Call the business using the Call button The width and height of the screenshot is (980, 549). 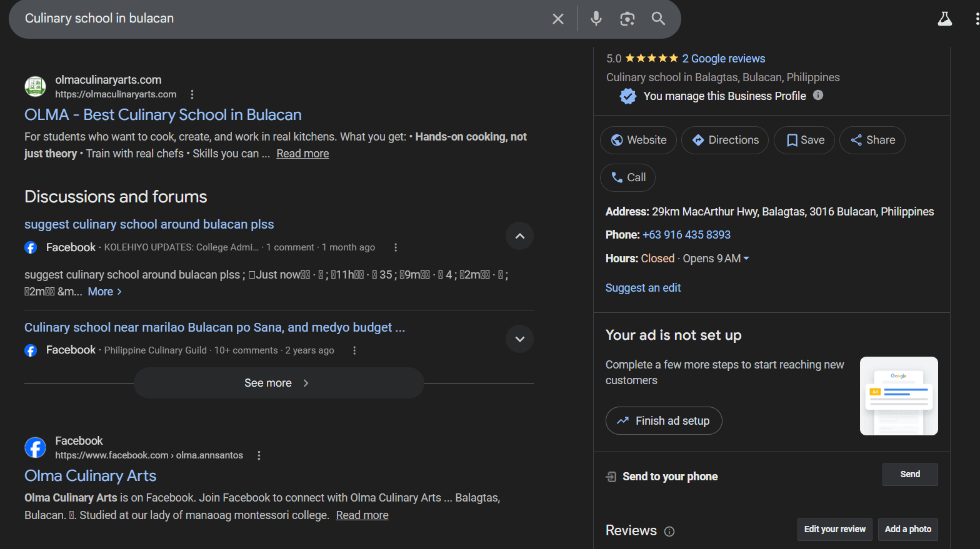click(x=627, y=177)
